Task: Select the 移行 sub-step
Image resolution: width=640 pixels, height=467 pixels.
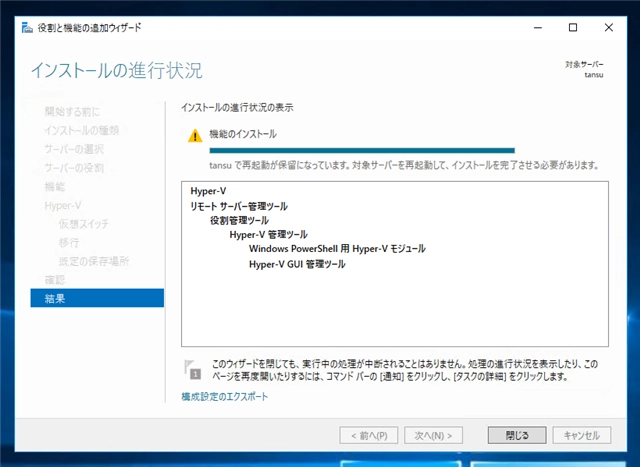Action: (x=69, y=242)
